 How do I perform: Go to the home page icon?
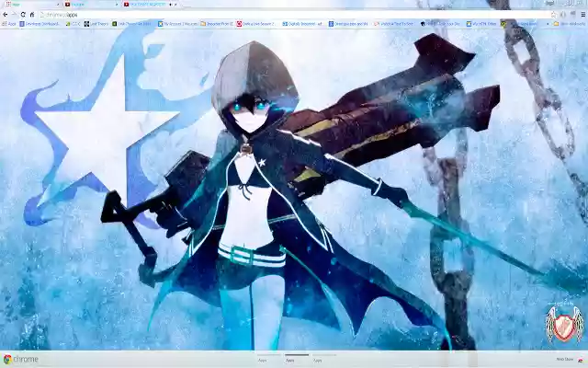pos(32,15)
